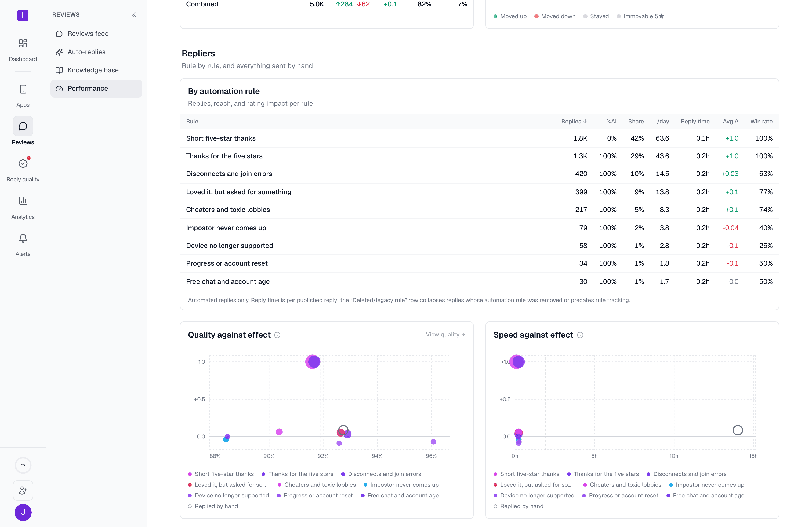Image resolution: width=812 pixels, height=527 pixels.
Task: Click Cheaters and toxic lobbies Quality legend swatch
Action: tap(280, 485)
